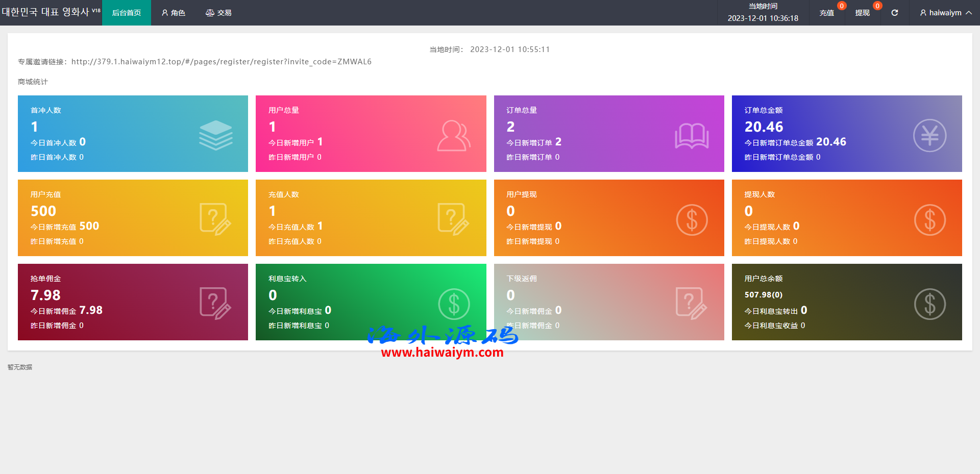Open 充值 notifications in top bar

pos(826,13)
